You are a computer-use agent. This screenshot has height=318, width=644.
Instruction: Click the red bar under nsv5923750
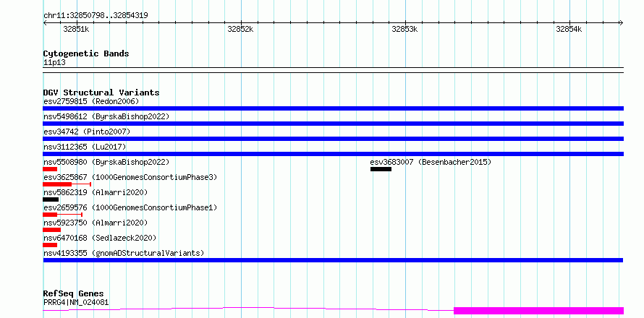pyautogui.click(x=52, y=230)
